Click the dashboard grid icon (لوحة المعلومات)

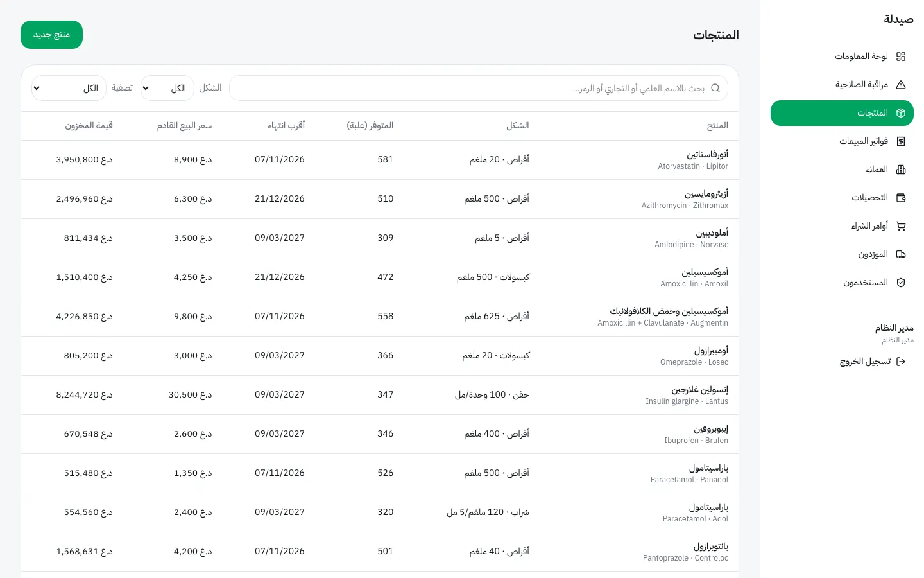[901, 57]
